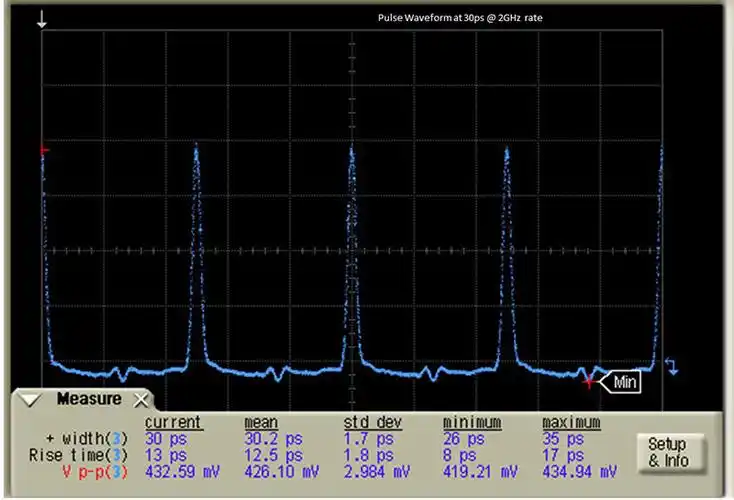Select the Rise time(3) measurement row
This screenshot has height=500, width=734.
tap(84, 455)
